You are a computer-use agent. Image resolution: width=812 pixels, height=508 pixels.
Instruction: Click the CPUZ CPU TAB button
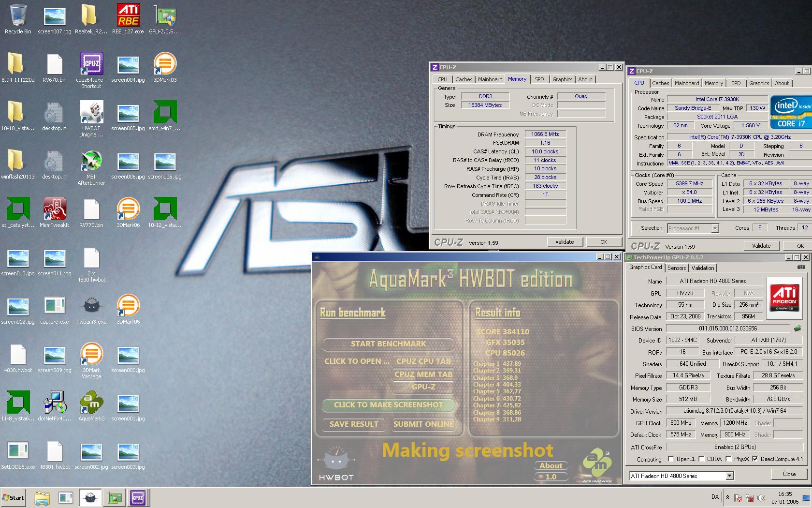(x=423, y=361)
